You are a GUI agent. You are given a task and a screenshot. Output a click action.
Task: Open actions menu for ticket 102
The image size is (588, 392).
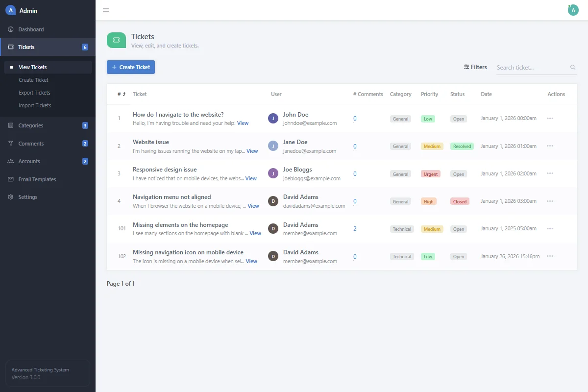(x=550, y=256)
